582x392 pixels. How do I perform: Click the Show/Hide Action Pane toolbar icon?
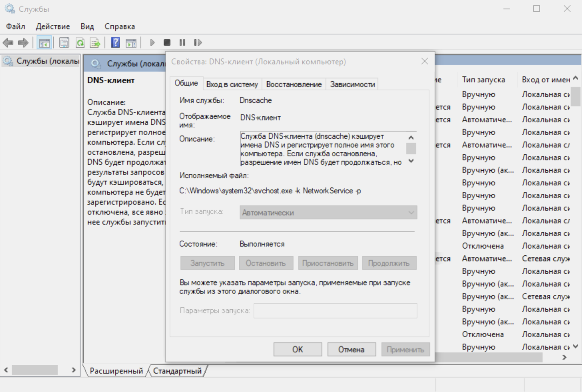click(x=131, y=43)
